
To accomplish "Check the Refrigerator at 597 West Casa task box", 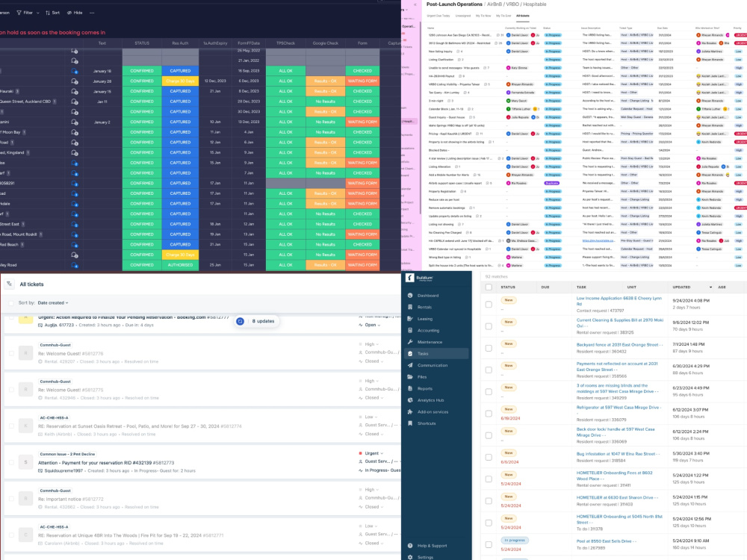I will coord(489,414).
